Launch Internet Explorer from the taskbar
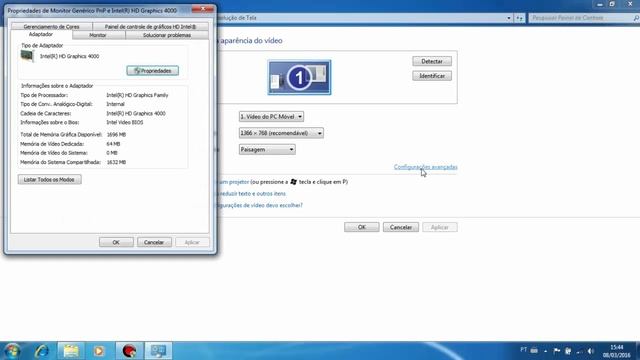 click(x=42, y=351)
